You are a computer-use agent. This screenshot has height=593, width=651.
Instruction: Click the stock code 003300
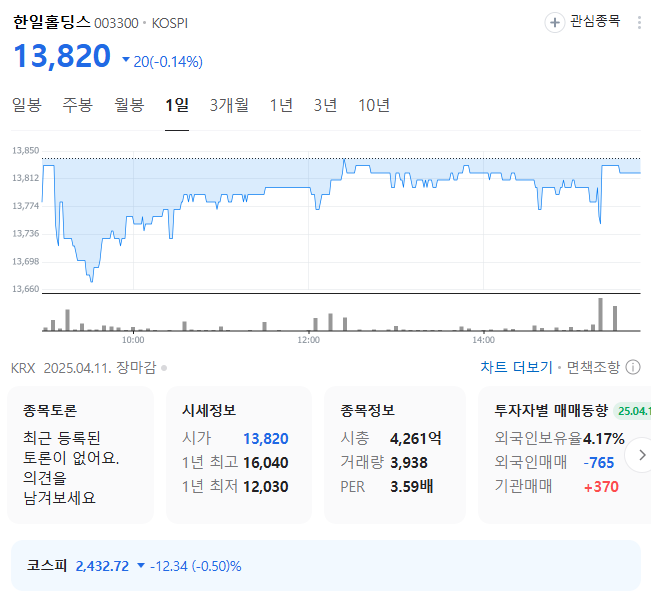point(116,23)
